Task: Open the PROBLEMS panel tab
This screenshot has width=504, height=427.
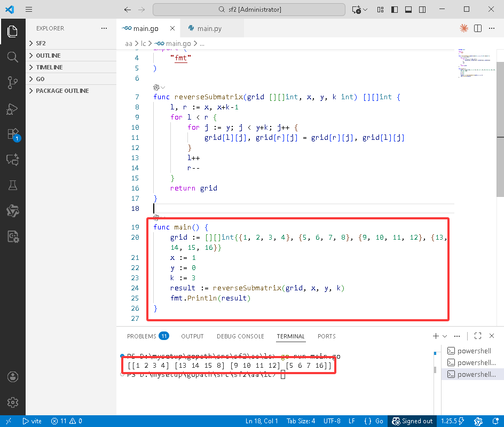Action: (x=148, y=336)
